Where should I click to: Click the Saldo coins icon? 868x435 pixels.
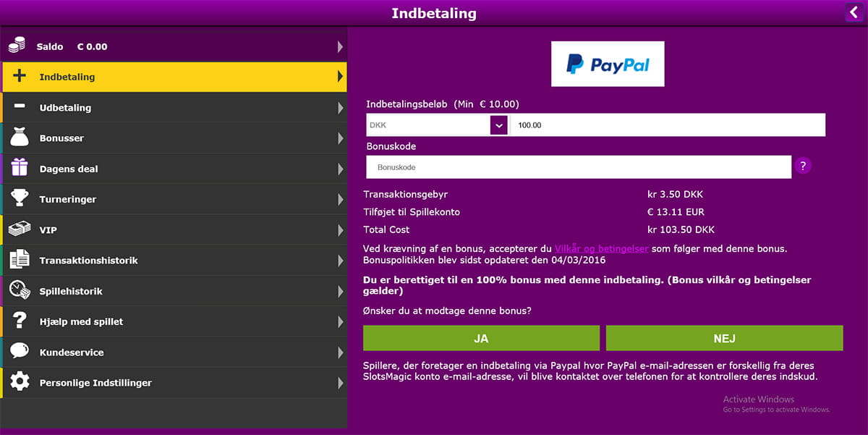click(x=17, y=45)
